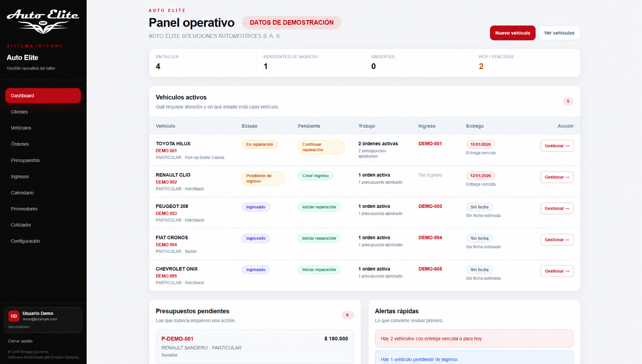Go to Proveedores section

click(24, 209)
